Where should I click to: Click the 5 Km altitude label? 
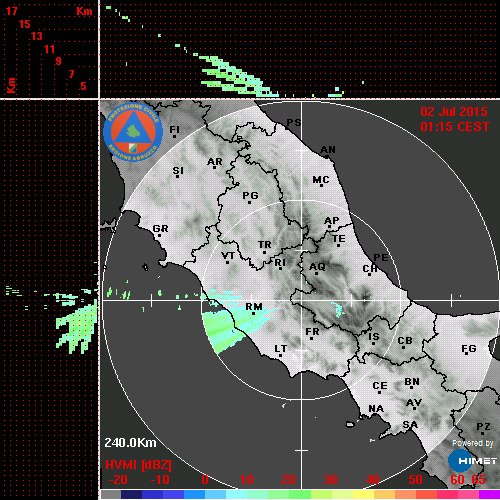83,86
